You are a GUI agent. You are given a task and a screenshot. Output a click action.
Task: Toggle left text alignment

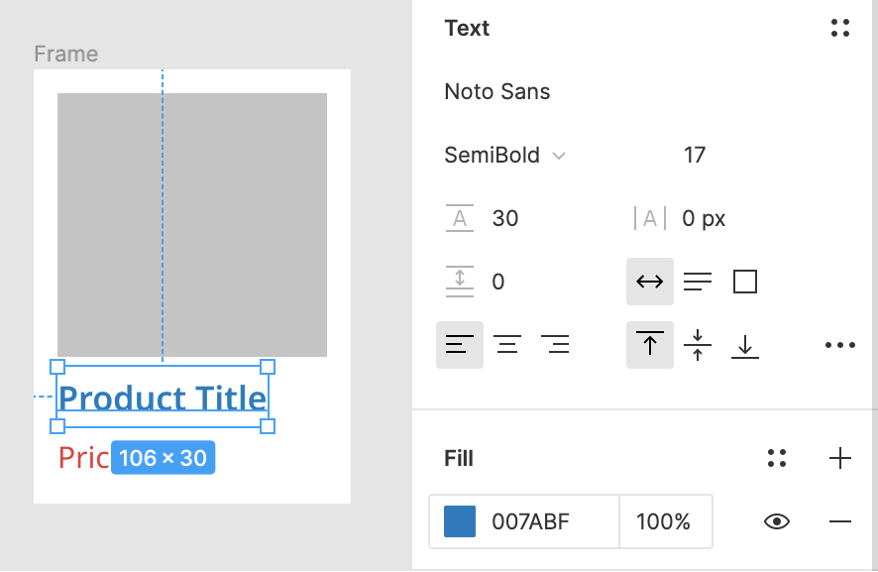pyautogui.click(x=460, y=346)
